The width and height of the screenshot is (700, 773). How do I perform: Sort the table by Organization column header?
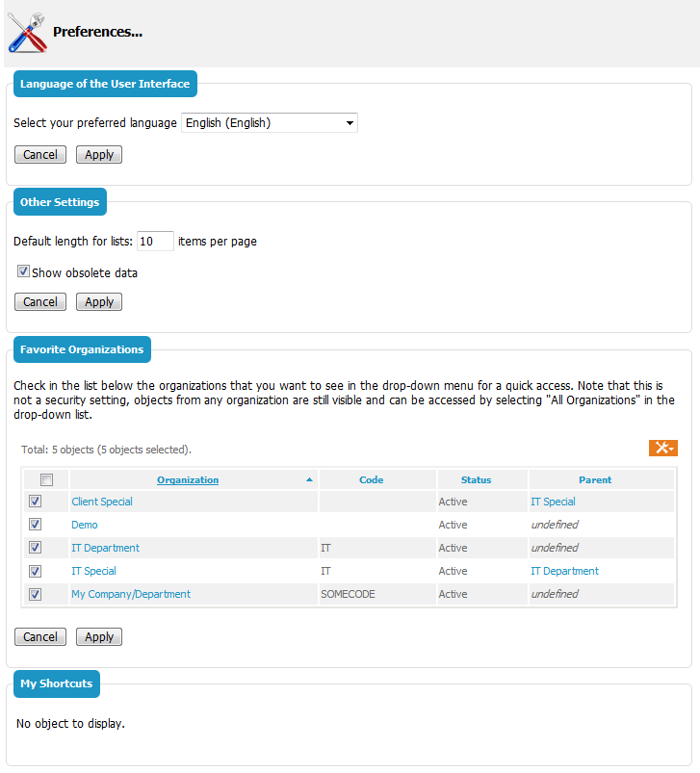[x=188, y=479]
